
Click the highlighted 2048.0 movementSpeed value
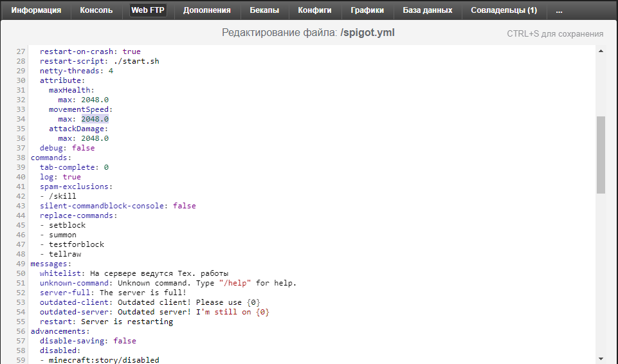[x=95, y=119]
